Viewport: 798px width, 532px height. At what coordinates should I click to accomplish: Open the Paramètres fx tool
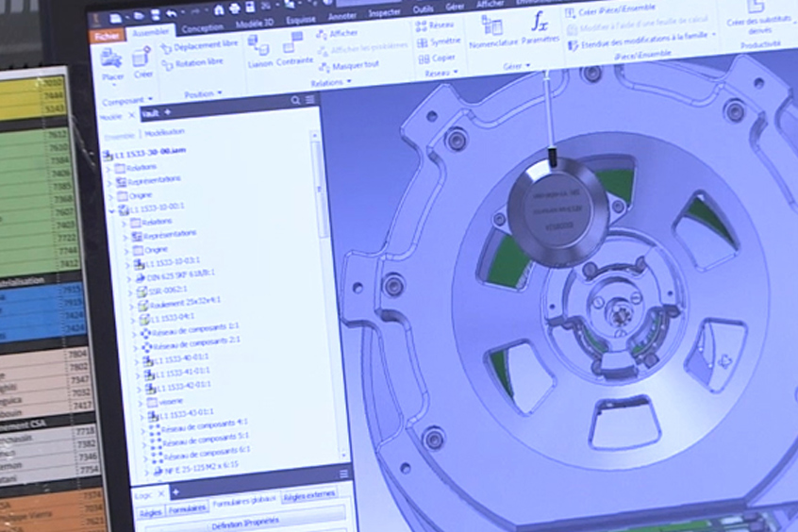pyautogui.click(x=540, y=26)
